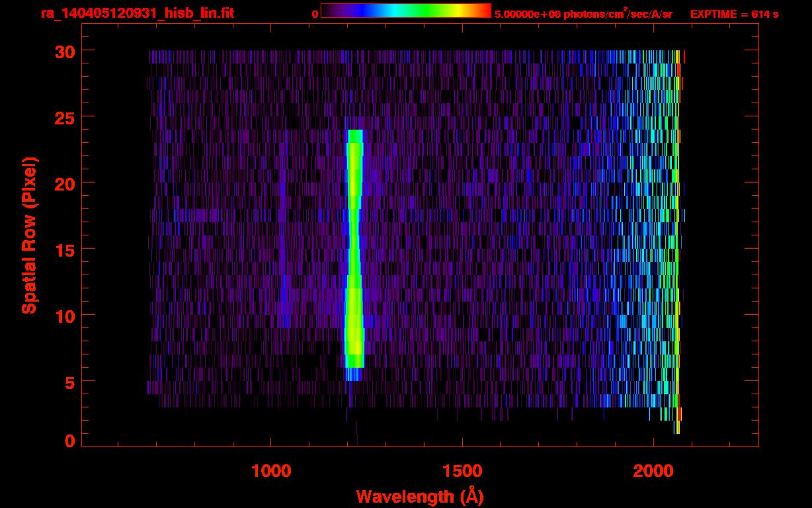Click the color bar minimum value 0
Viewport: 812px width, 508px height.
(x=315, y=14)
